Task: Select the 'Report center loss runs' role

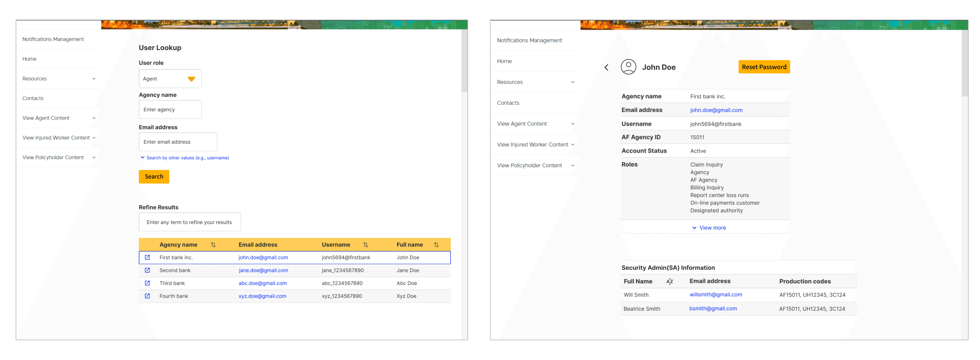Action: (x=719, y=195)
